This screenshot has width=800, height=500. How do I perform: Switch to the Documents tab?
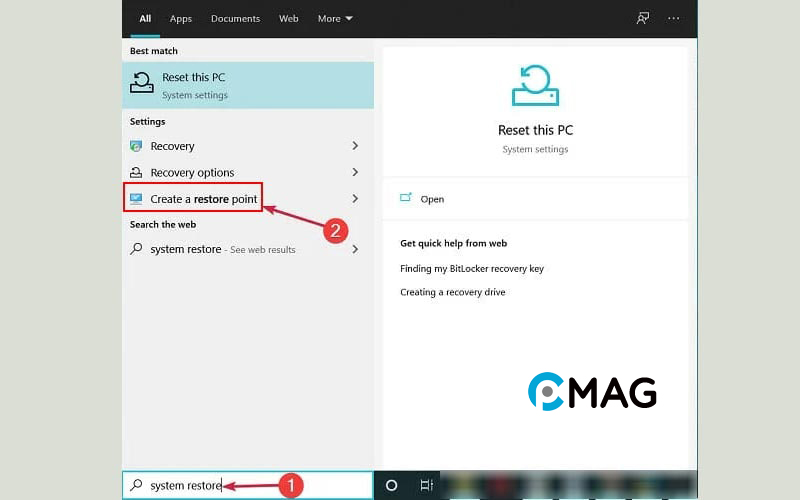[235, 18]
